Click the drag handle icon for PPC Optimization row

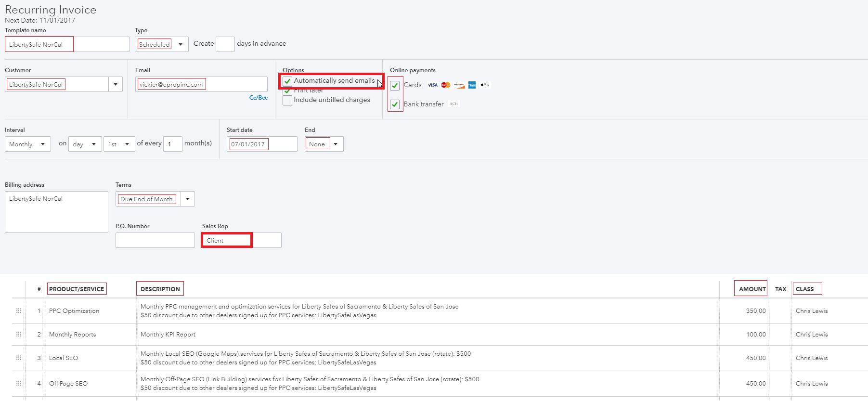click(19, 310)
